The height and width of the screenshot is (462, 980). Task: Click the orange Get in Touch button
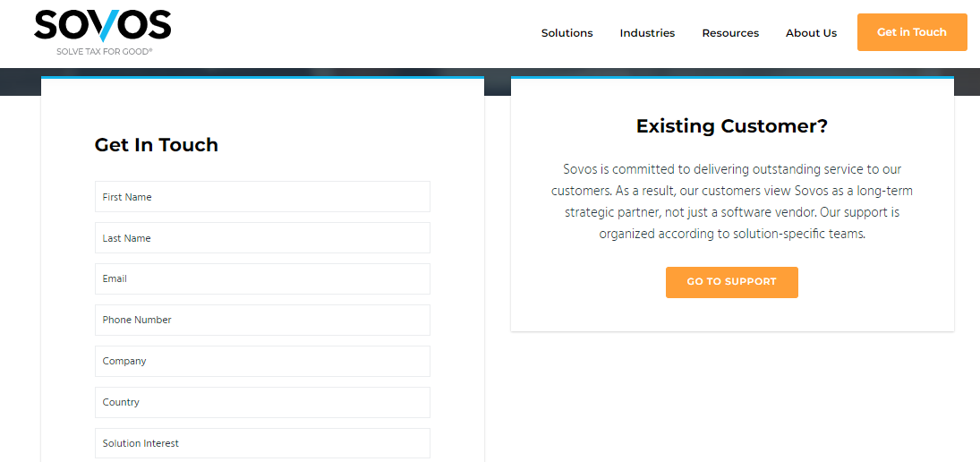point(912,32)
